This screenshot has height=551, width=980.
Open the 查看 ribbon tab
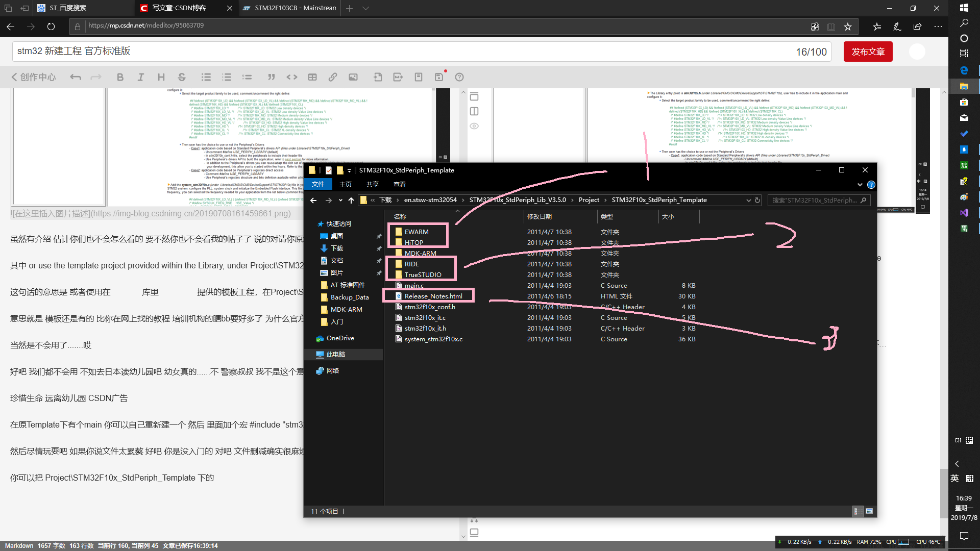(x=400, y=184)
